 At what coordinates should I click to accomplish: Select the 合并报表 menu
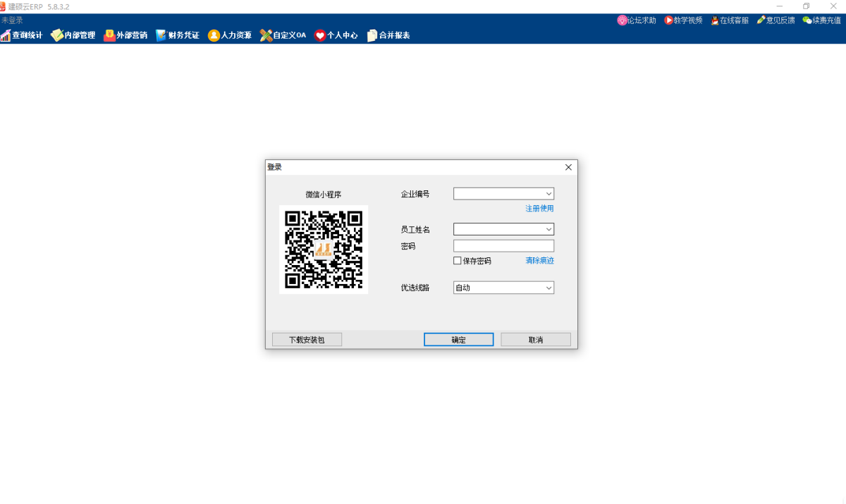(x=388, y=34)
